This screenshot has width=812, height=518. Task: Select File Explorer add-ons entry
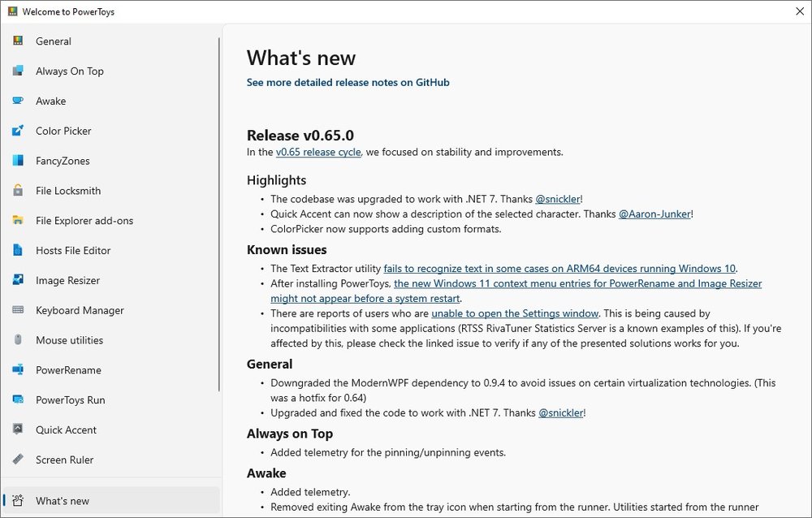point(84,221)
